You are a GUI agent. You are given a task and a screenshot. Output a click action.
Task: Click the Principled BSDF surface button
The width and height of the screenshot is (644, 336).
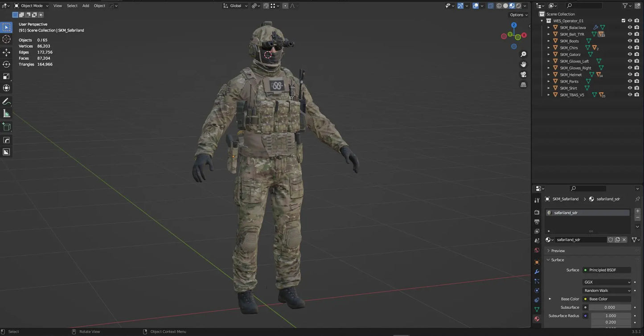pos(607,270)
